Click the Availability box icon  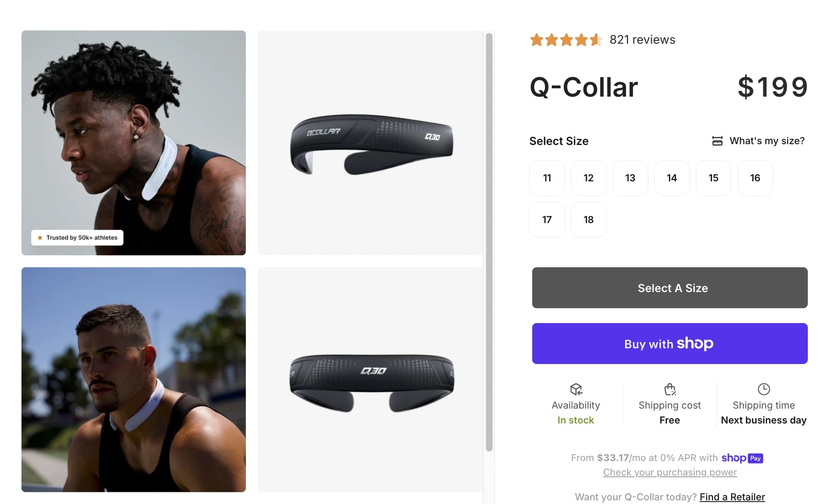click(576, 389)
